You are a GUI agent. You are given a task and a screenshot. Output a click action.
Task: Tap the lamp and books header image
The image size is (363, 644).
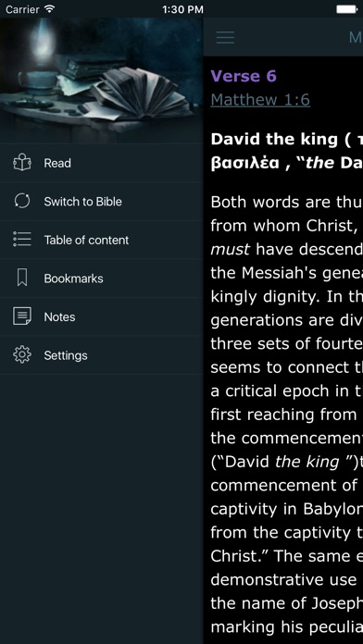click(102, 80)
